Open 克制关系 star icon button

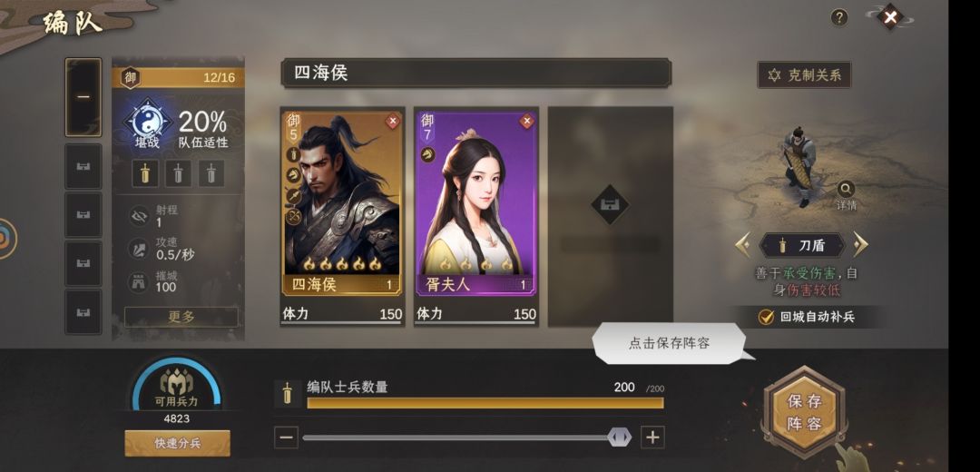click(x=804, y=75)
